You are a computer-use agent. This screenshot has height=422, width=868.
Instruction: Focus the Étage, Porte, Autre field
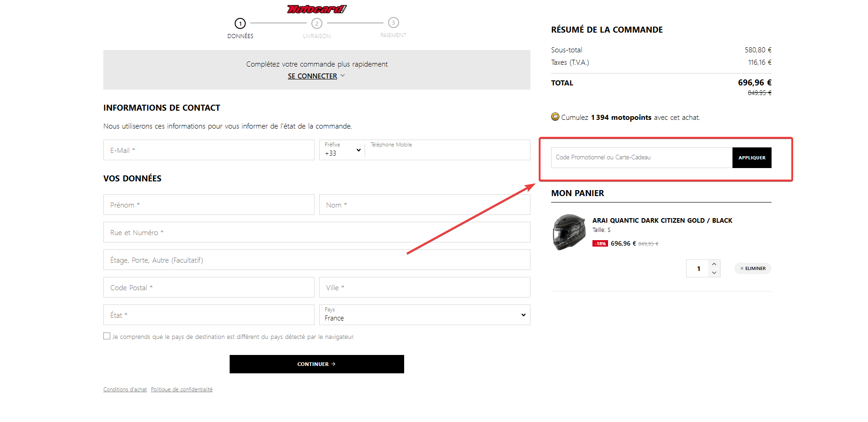click(x=317, y=260)
